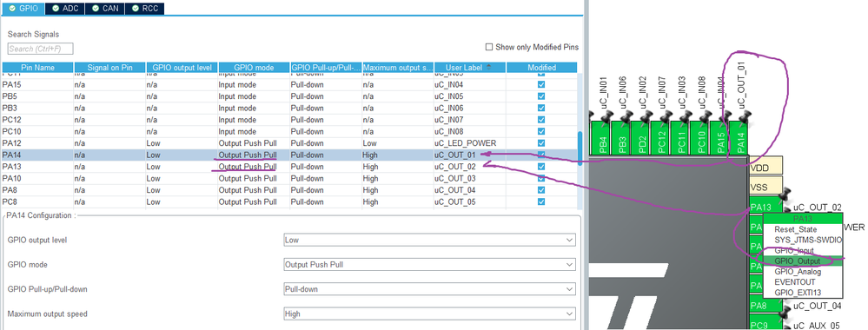Toggle Modified checkbox for PB3 row

pyautogui.click(x=541, y=108)
